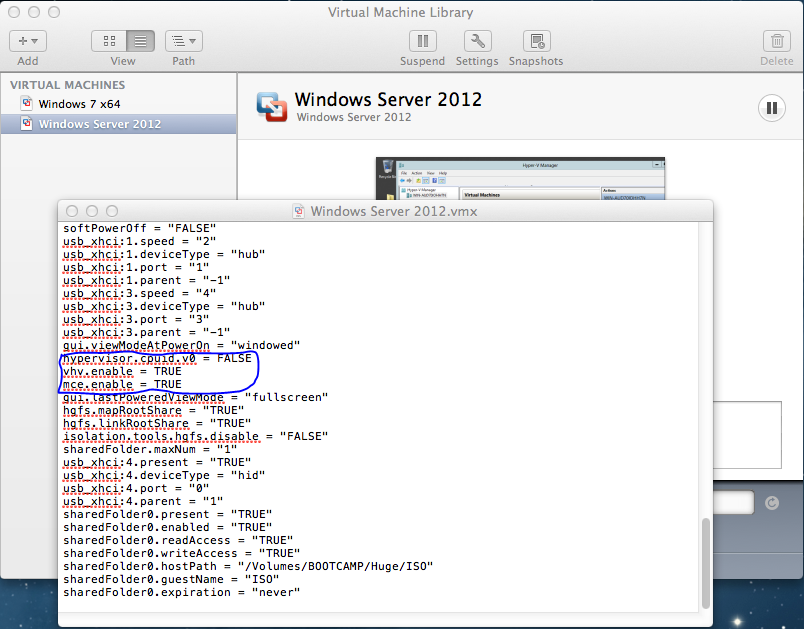Click the line usb_xhci:1.speed = "2"

click(x=139, y=241)
